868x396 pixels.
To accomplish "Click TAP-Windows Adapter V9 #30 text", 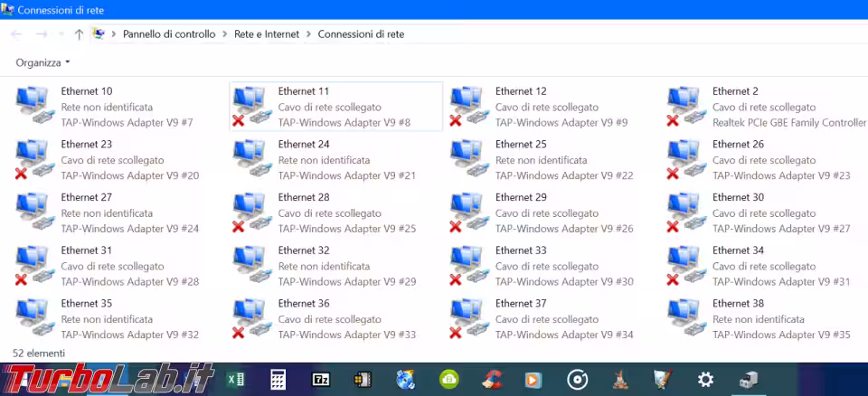I will pos(564,282).
